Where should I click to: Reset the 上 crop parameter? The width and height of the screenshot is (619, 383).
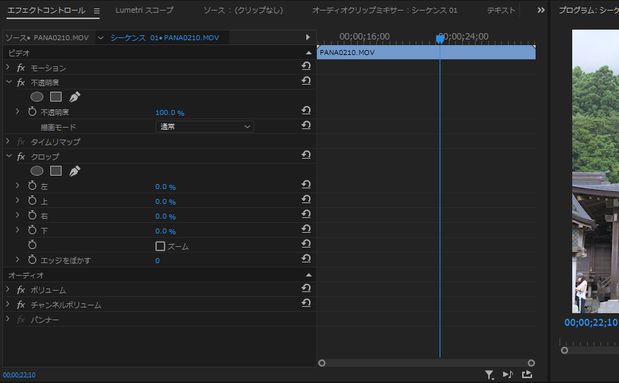(306, 200)
